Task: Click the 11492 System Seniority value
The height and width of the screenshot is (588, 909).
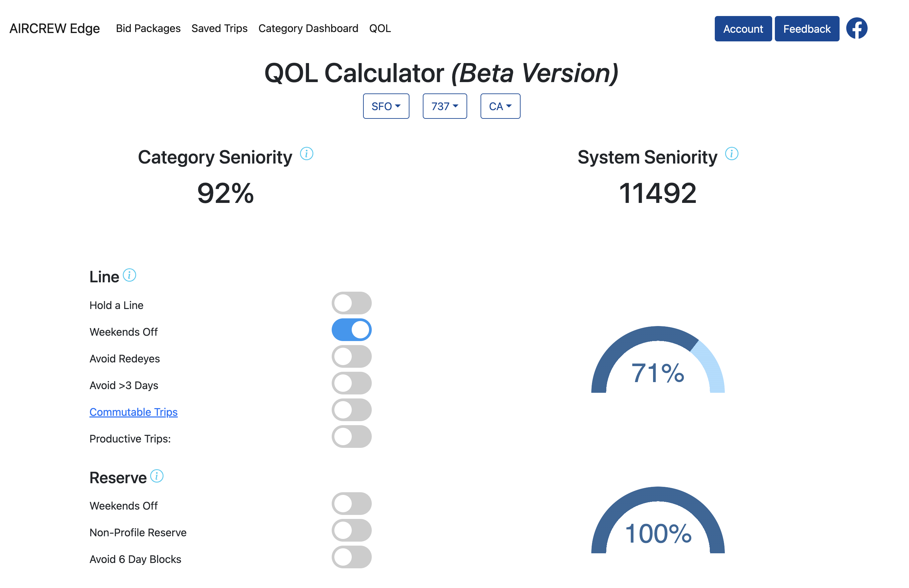Action: click(657, 193)
